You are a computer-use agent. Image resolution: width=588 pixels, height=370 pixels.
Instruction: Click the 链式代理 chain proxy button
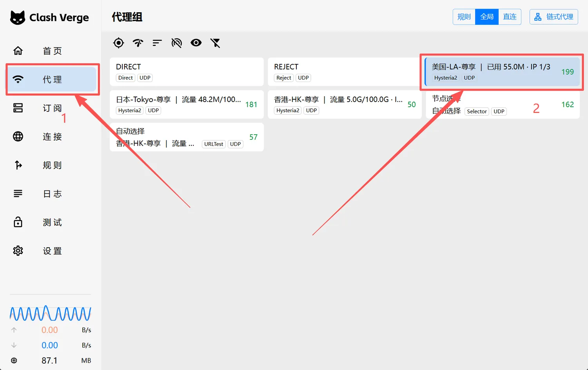pos(554,17)
